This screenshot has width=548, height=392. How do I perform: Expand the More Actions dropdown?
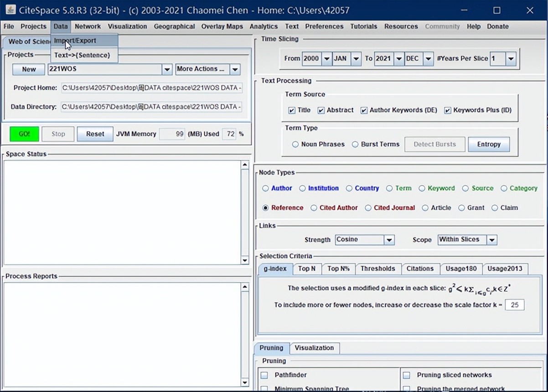pos(235,69)
